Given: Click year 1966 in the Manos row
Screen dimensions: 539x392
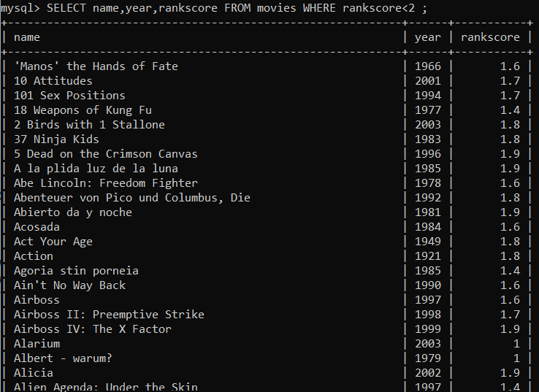Looking at the screenshot, I should pyautogui.click(x=428, y=66).
